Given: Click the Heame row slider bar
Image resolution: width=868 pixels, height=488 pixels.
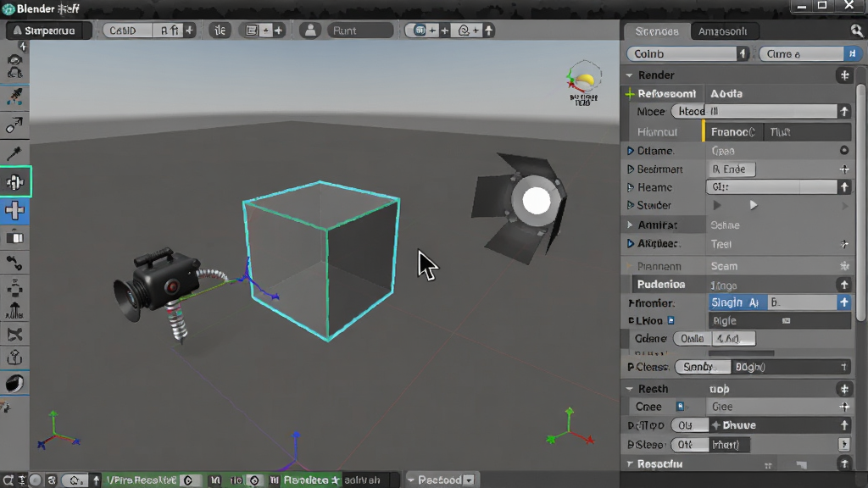Looking at the screenshot, I should (771, 187).
